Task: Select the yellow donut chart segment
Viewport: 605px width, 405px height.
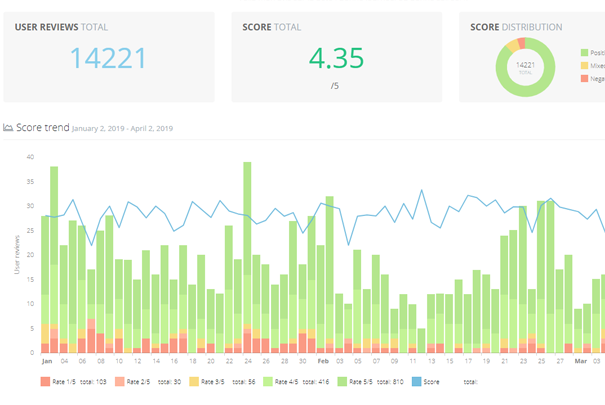Action: [513, 45]
